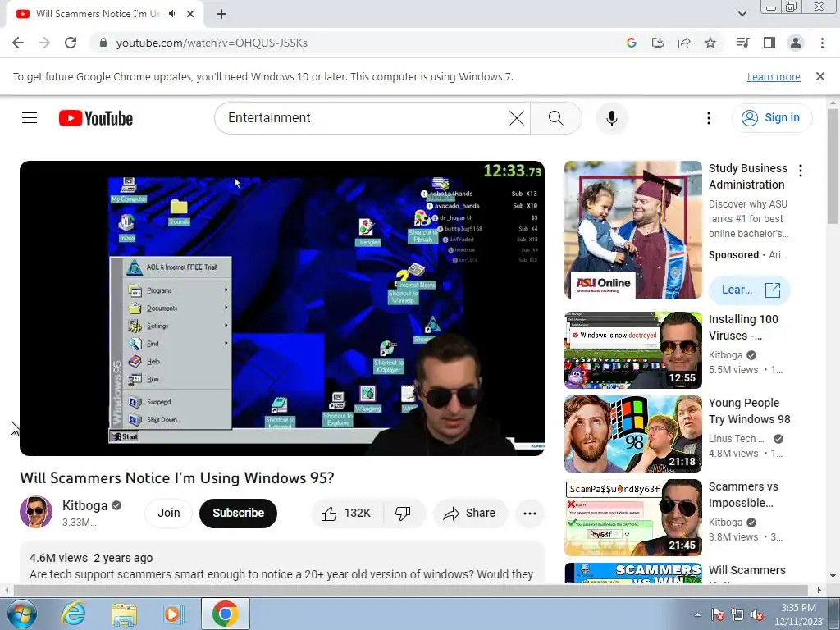The image size is (840, 630).
Task: Open YouTube hamburger guide menu
Action: (x=30, y=118)
